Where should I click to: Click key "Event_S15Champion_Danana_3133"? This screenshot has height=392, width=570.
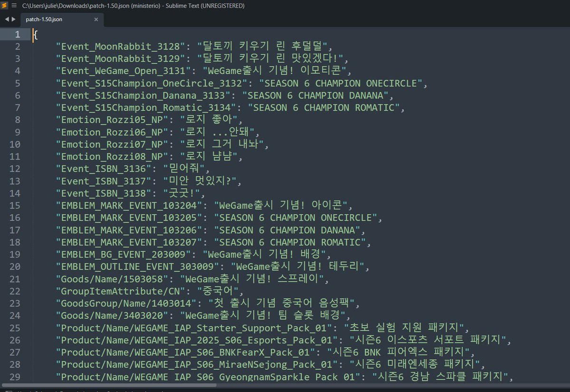tap(142, 96)
